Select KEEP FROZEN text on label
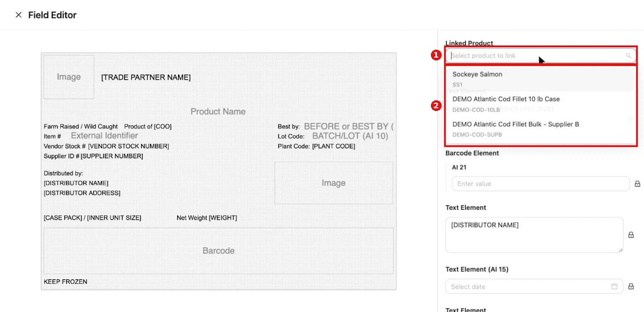This screenshot has width=644, height=312. pos(66,282)
